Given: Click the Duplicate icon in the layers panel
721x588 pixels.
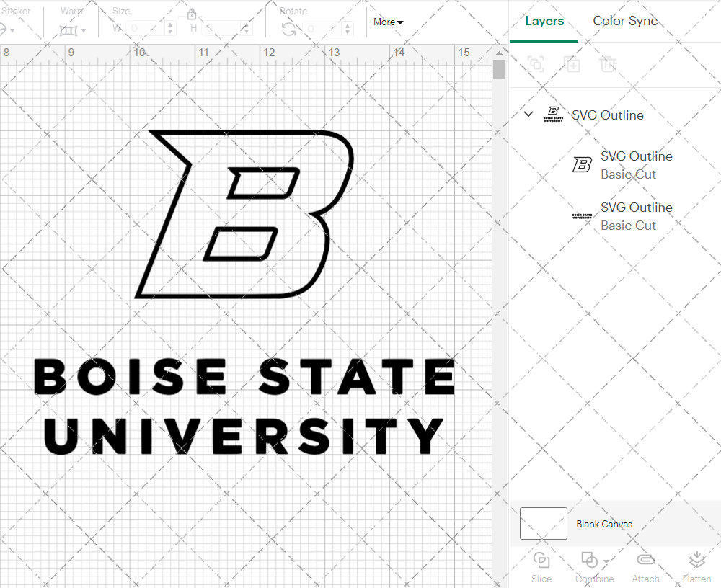Looking at the screenshot, I should [x=572, y=64].
